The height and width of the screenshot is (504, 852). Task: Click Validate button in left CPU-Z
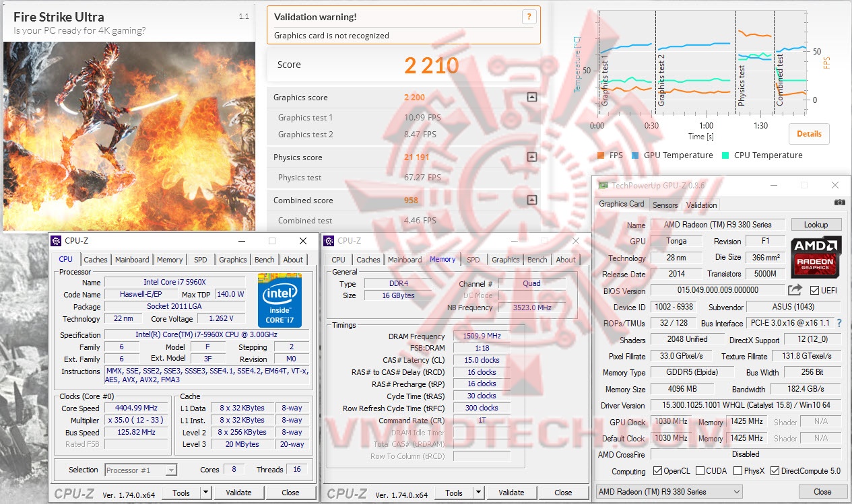point(238,493)
